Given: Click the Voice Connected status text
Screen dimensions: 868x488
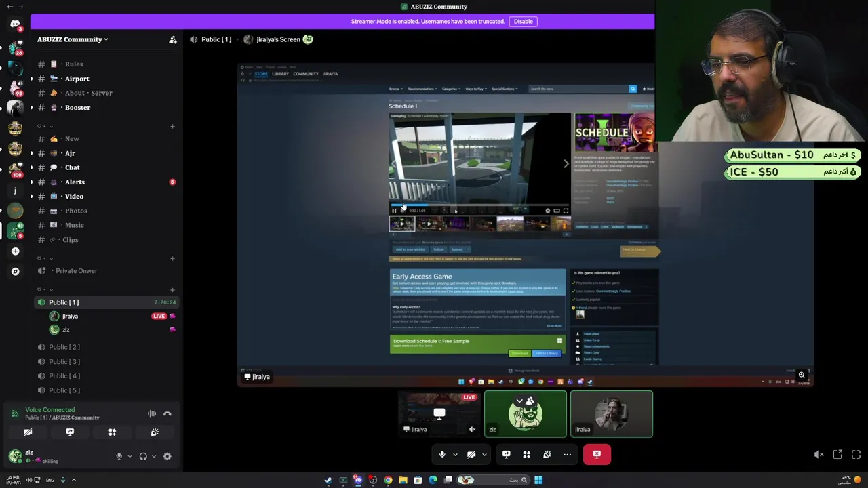Looking at the screenshot, I should click(x=50, y=409).
